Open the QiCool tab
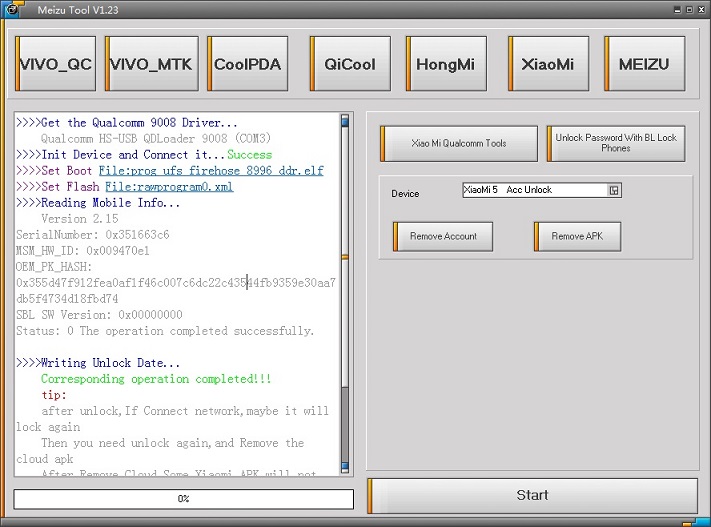Viewport: 711px width, 527px height. point(350,63)
